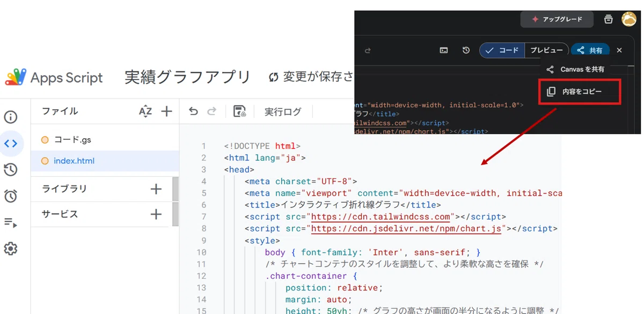Open Project Settings gear icon
This screenshot has height=314, width=644.
click(11, 249)
